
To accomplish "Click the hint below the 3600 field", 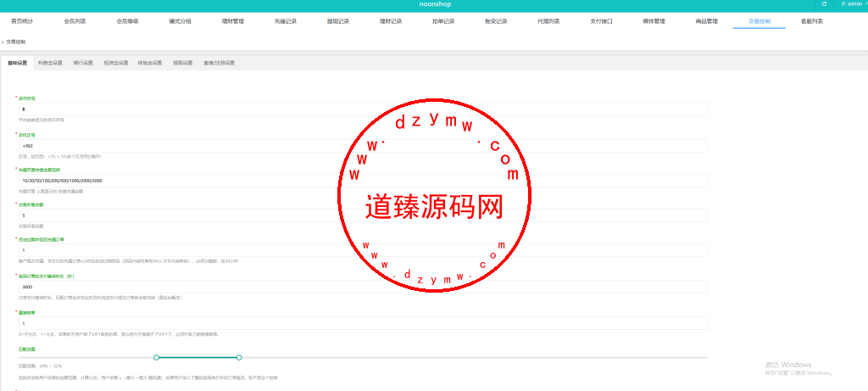I will point(100,298).
